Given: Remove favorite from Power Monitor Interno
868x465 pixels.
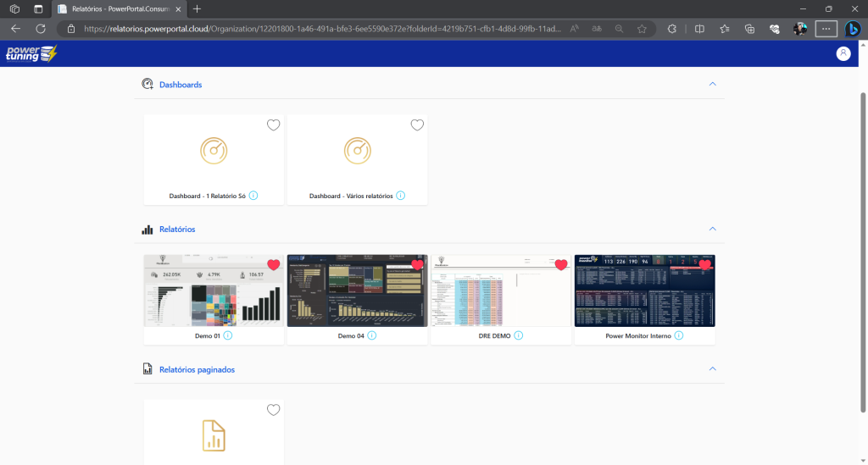Looking at the screenshot, I should pos(704,265).
